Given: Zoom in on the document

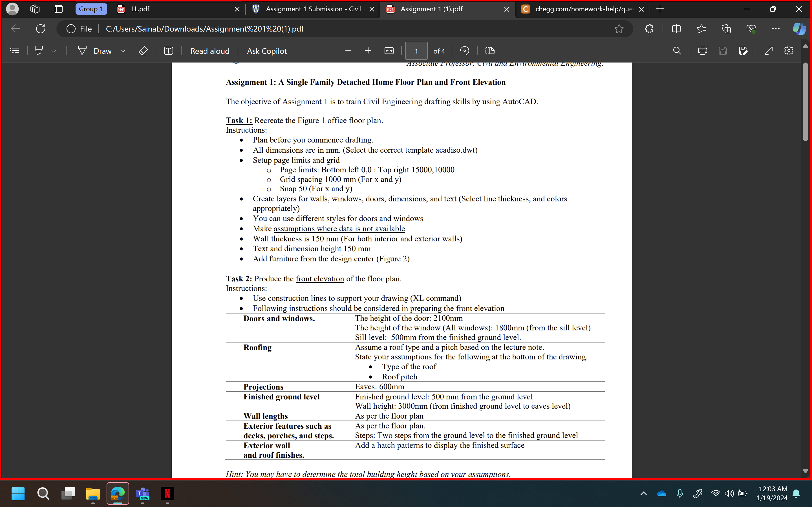Looking at the screenshot, I should point(368,51).
